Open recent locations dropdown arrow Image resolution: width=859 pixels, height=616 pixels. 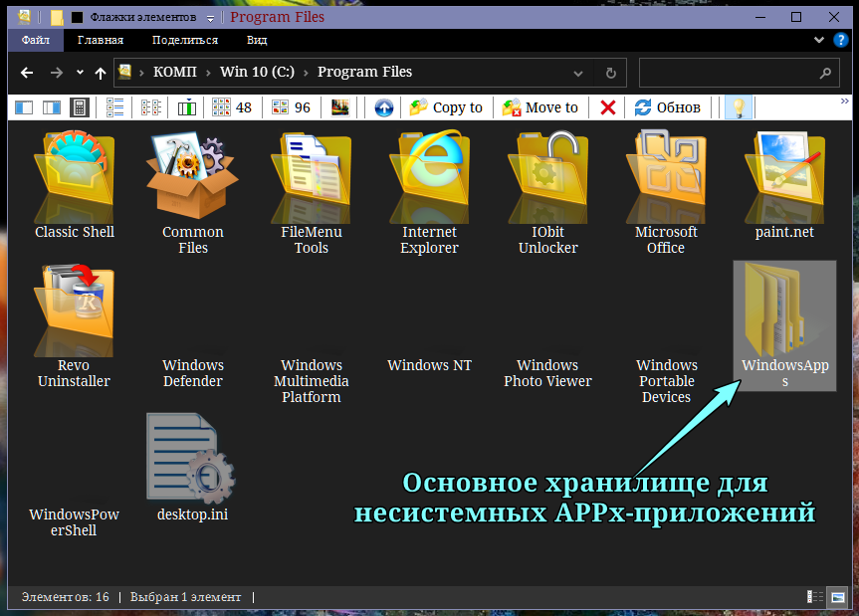(x=80, y=73)
